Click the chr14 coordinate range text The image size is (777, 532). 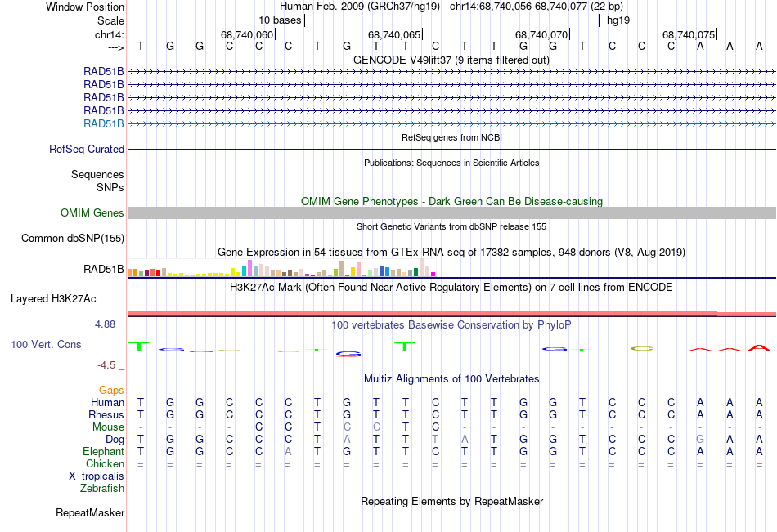coord(537,7)
